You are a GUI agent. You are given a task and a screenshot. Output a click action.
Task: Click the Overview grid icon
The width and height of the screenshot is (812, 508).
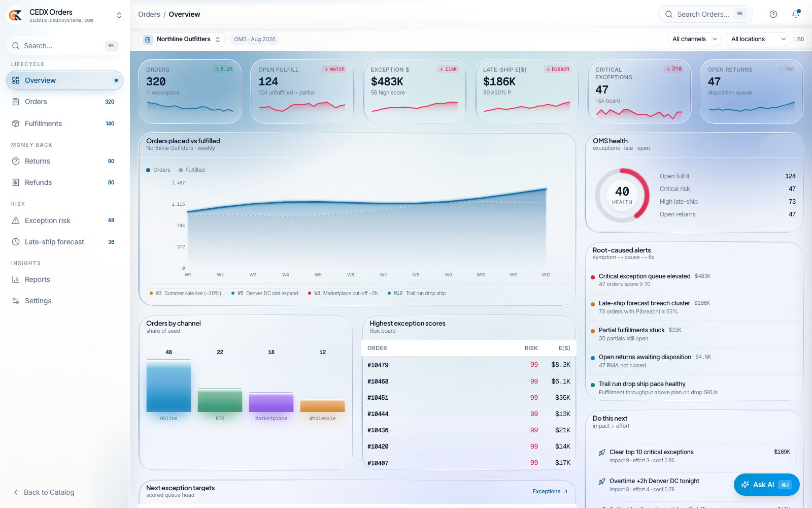16,80
